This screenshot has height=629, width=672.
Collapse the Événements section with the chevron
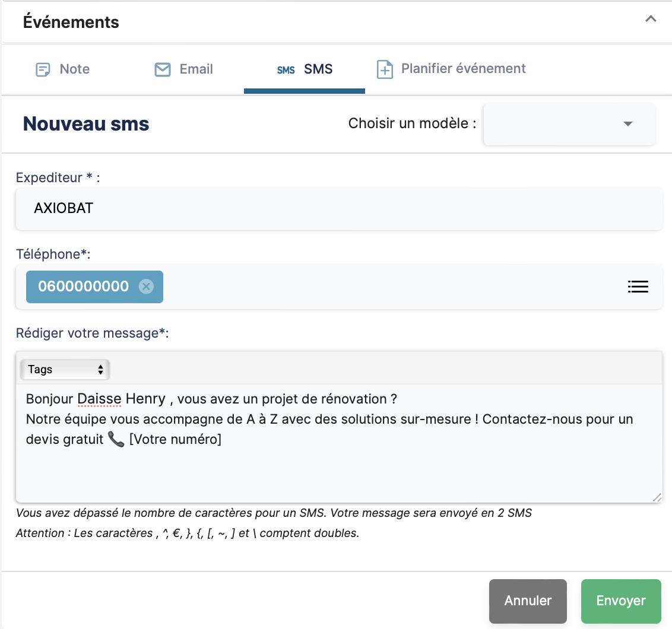pyautogui.click(x=651, y=19)
